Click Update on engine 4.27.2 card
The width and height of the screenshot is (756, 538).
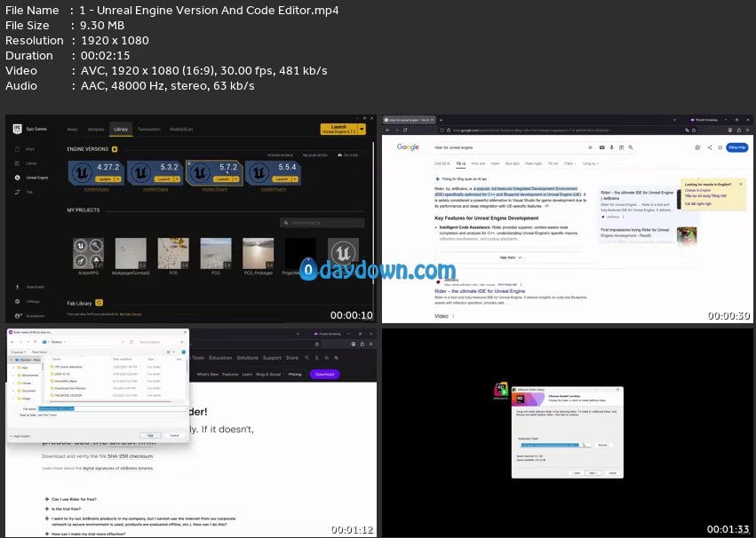tap(105, 179)
